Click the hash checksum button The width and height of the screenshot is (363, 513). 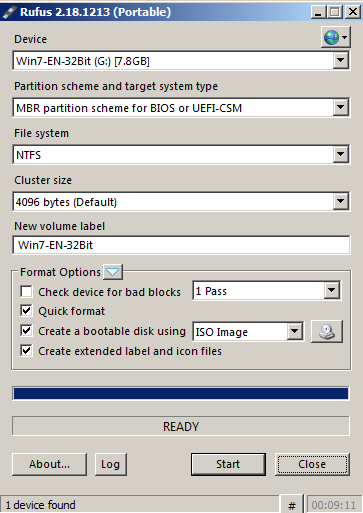coord(291,505)
